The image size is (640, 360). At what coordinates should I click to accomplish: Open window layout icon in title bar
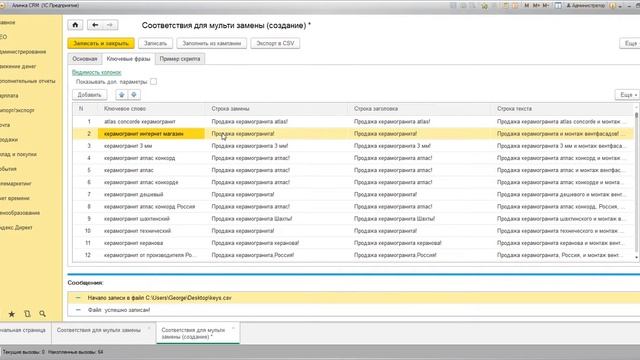(x=558, y=6)
